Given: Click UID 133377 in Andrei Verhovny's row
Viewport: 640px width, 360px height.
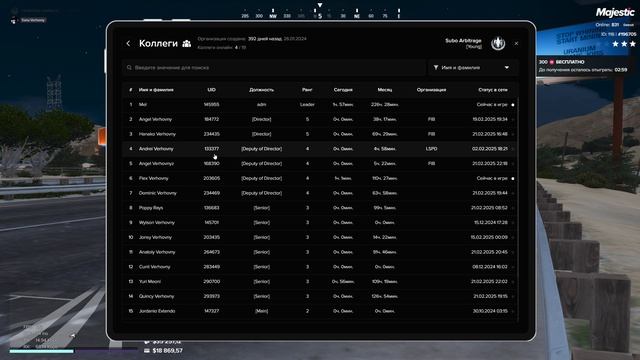Looking at the screenshot, I should click(211, 149).
